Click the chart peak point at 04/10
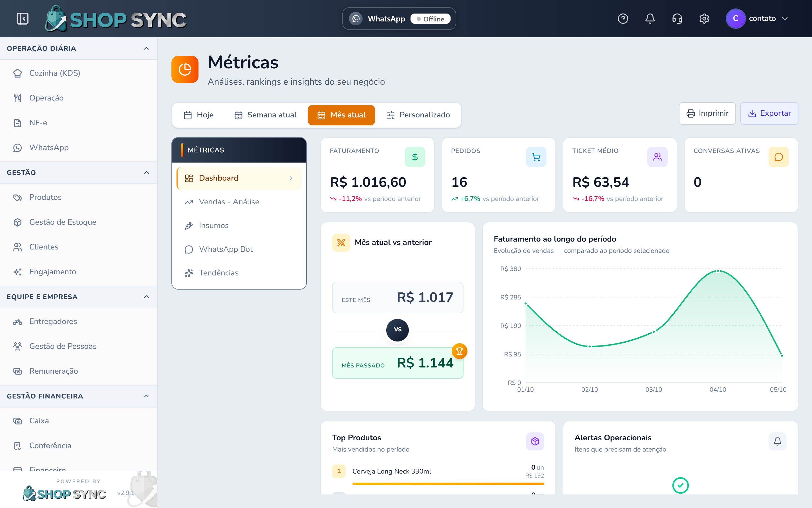Screen dimensions: 812x508 coord(718,271)
